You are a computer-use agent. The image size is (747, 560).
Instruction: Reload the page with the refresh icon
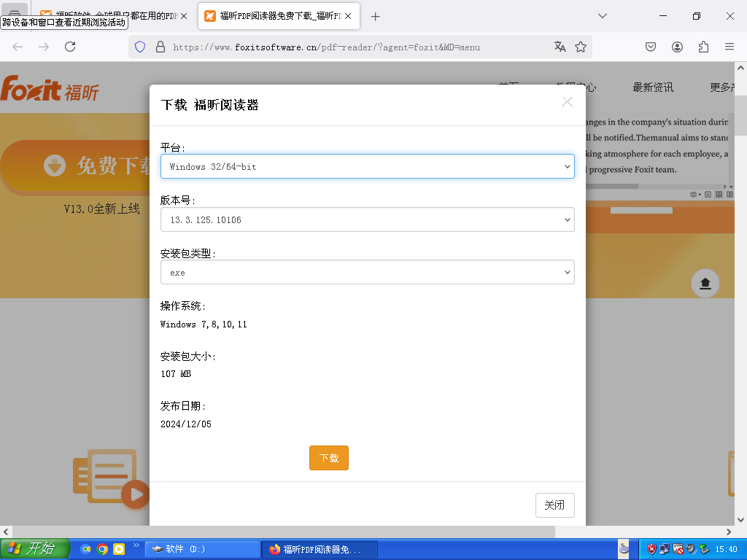[x=70, y=47]
